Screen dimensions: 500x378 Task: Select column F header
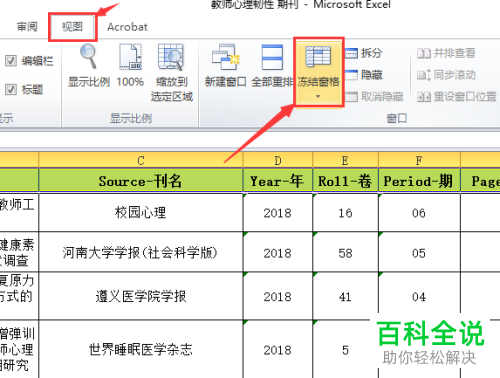[x=419, y=160]
